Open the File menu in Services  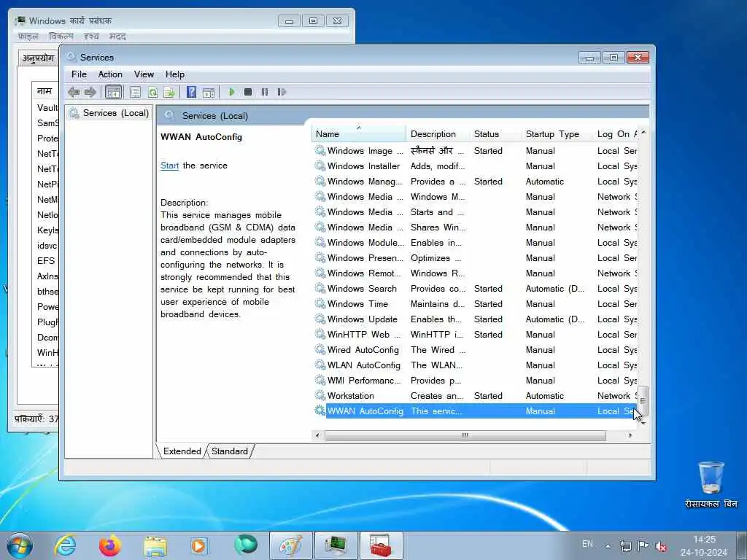pos(79,74)
